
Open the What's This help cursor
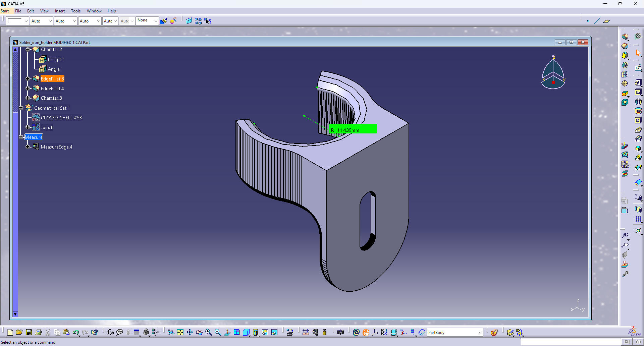(95, 332)
